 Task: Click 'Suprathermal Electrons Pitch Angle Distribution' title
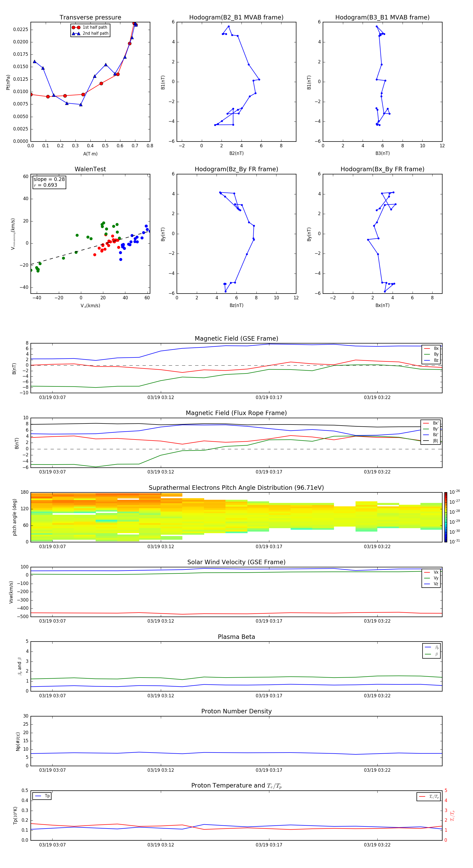click(x=236, y=488)
